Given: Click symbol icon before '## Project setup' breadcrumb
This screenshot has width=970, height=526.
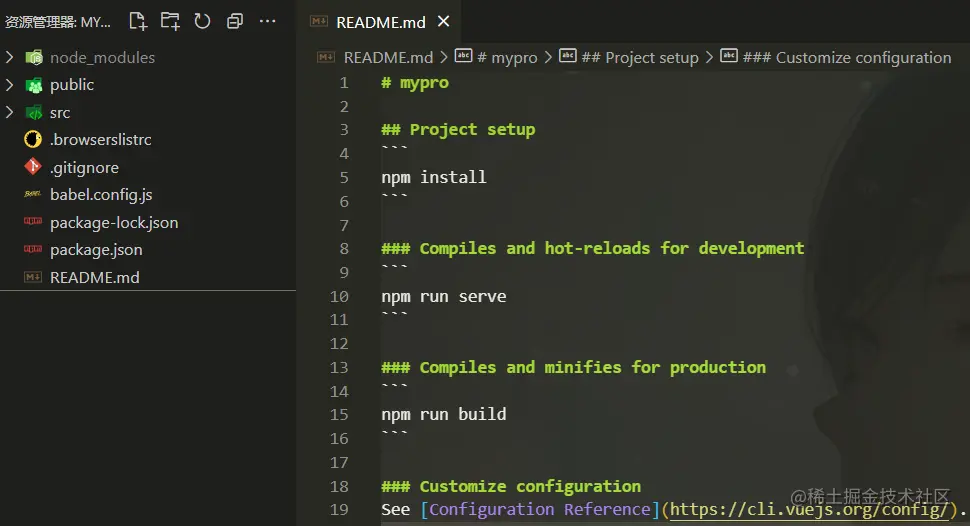Looking at the screenshot, I should tap(568, 56).
